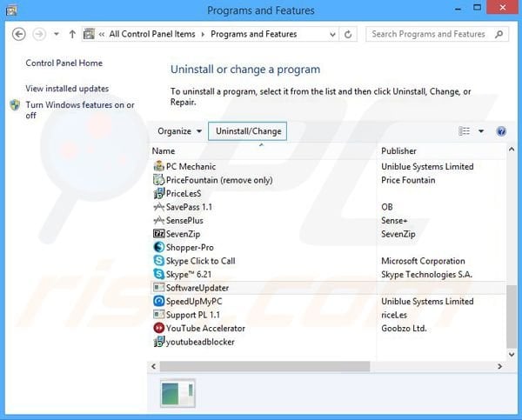The image size is (522, 420).
Task: Click the horizontal scrollbar right arrow
Action: [499, 366]
